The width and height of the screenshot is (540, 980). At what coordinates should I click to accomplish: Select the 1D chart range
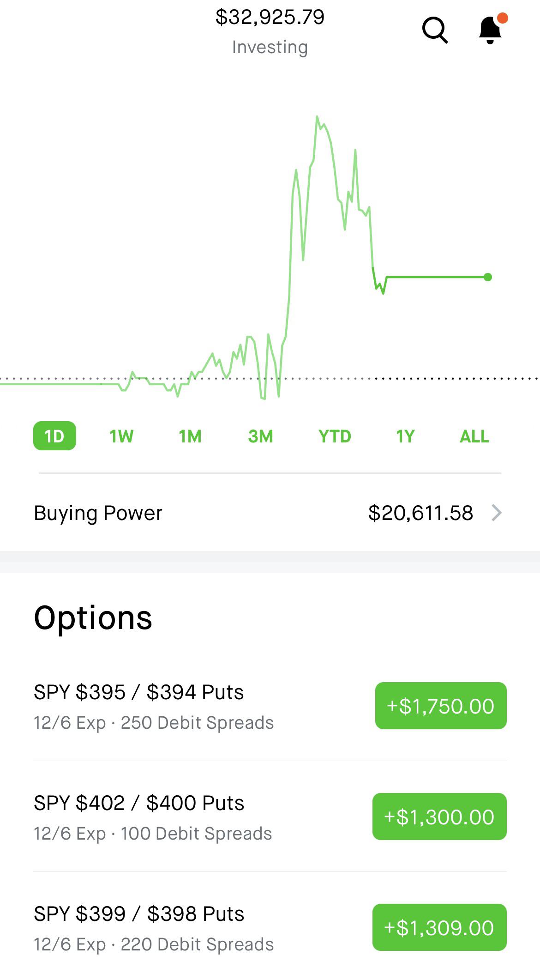pyautogui.click(x=54, y=436)
